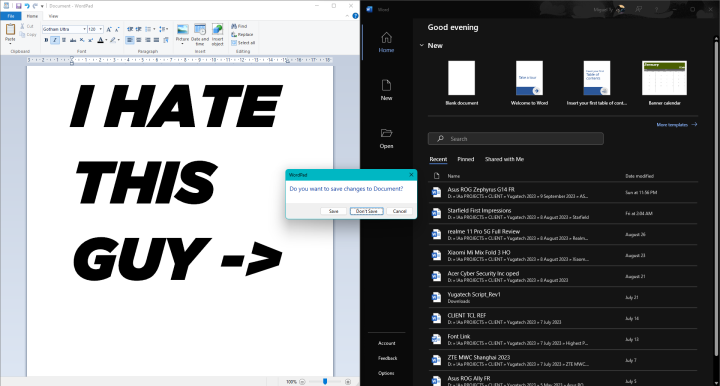Image resolution: width=720 pixels, height=386 pixels.
Task: Shrink font size in WordPad
Action: (117, 29)
